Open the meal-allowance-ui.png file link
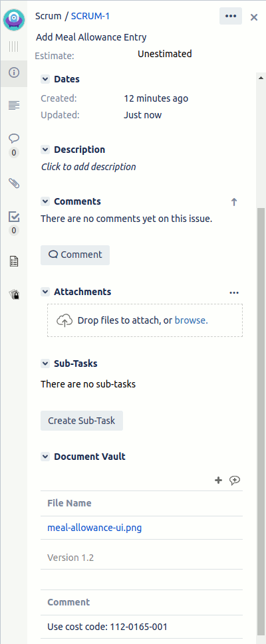 click(x=94, y=528)
